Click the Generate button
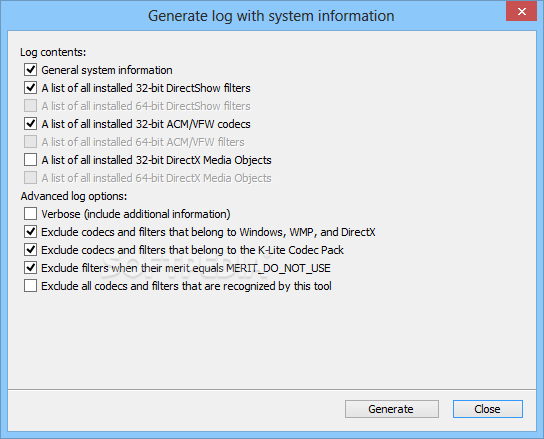The height and width of the screenshot is (439, 544). coord(392,409)
